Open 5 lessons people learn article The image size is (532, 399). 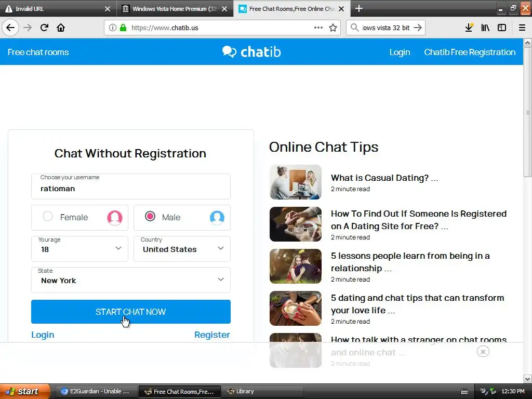click(x=410, y=262)
